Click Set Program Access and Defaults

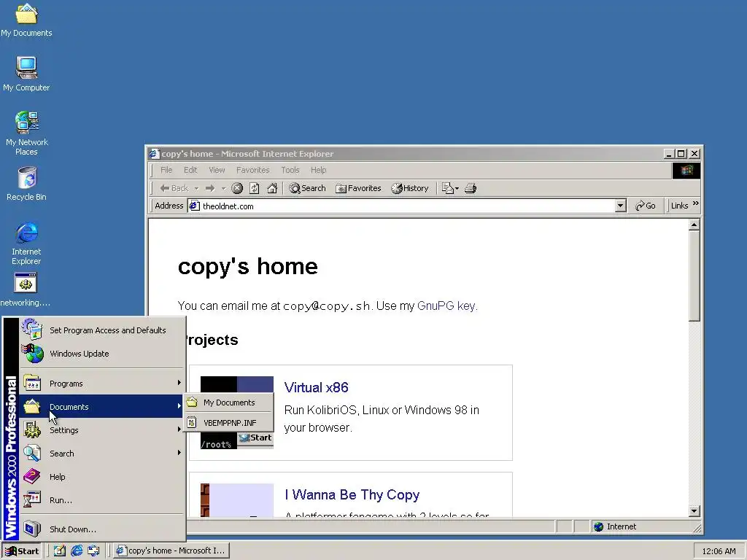(x=101, y=330)
